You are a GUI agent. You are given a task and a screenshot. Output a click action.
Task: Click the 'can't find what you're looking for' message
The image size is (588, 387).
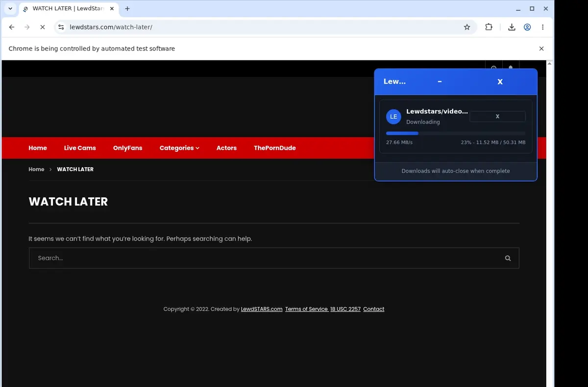[x=140, y=239]
